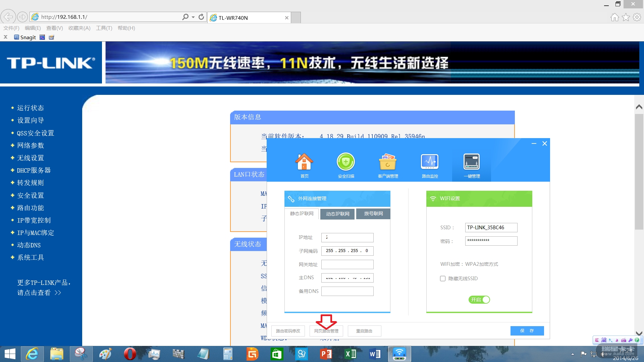Screen dimensions: 644x362
Task: Click the 路由监控 router monitor icon
Action: [x=430, y=162]
